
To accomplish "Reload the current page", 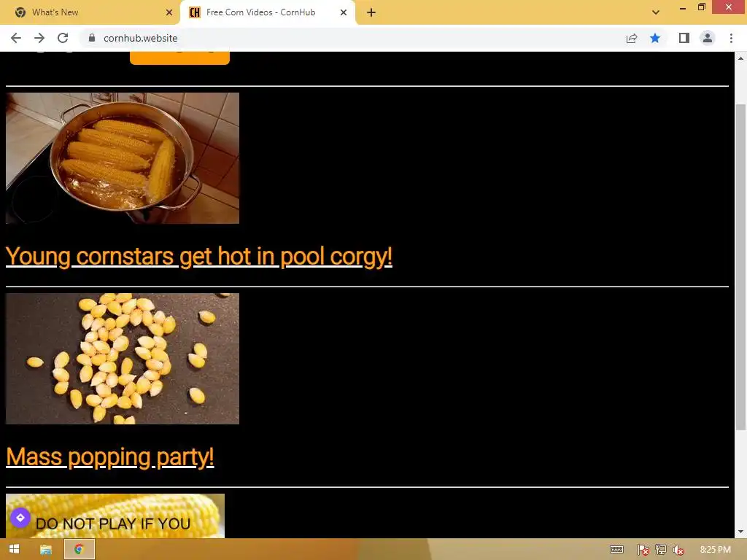I will [63, 38].
